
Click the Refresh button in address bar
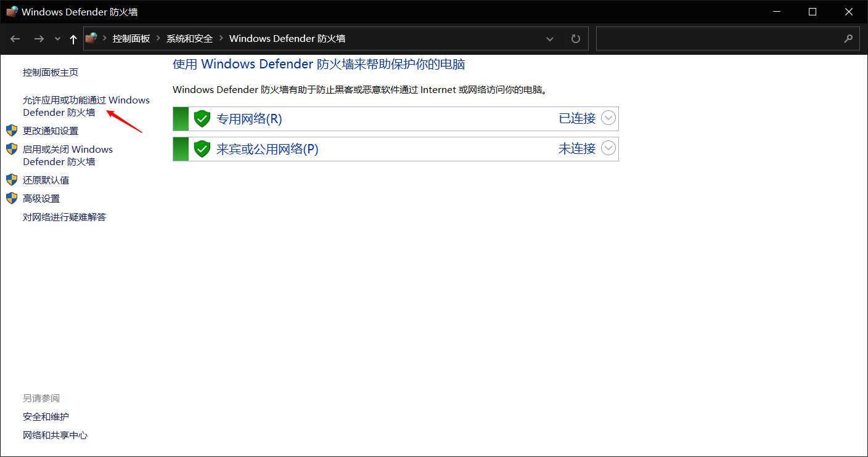click(576, 39)
